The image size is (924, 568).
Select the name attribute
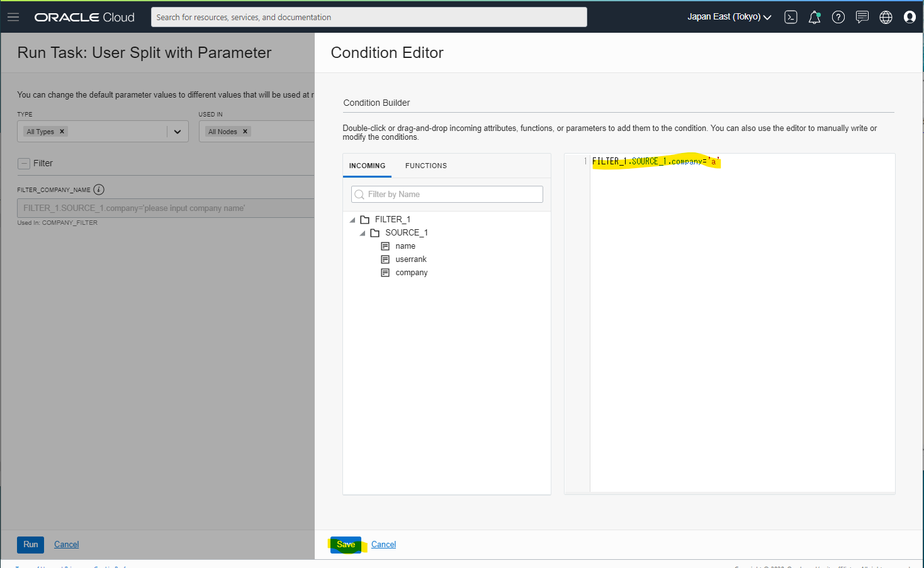(405, 246)
